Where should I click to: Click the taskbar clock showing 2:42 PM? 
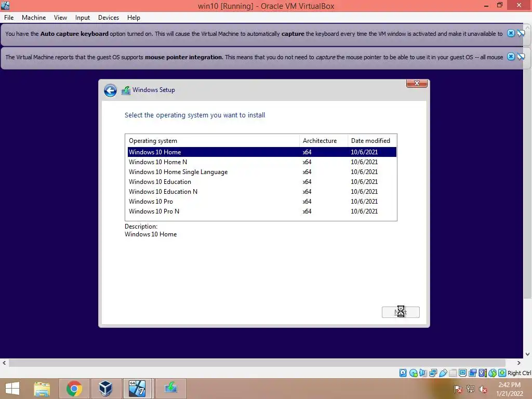(x=509, y=389)
